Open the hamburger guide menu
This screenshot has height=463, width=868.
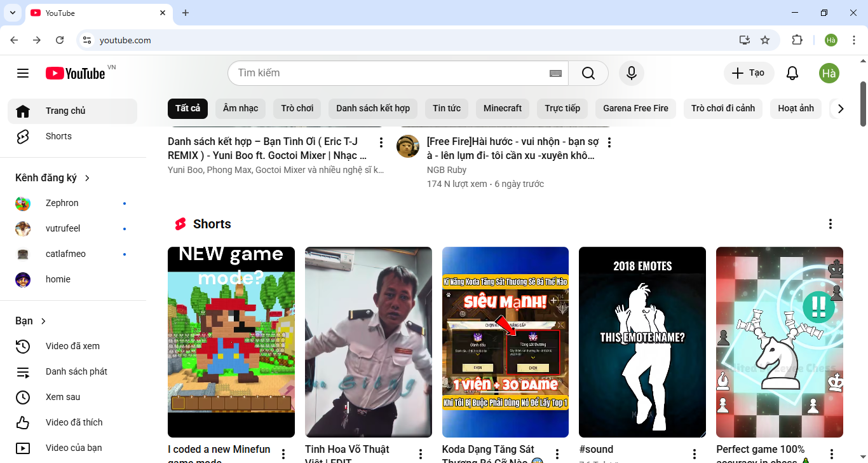[23, 73]
